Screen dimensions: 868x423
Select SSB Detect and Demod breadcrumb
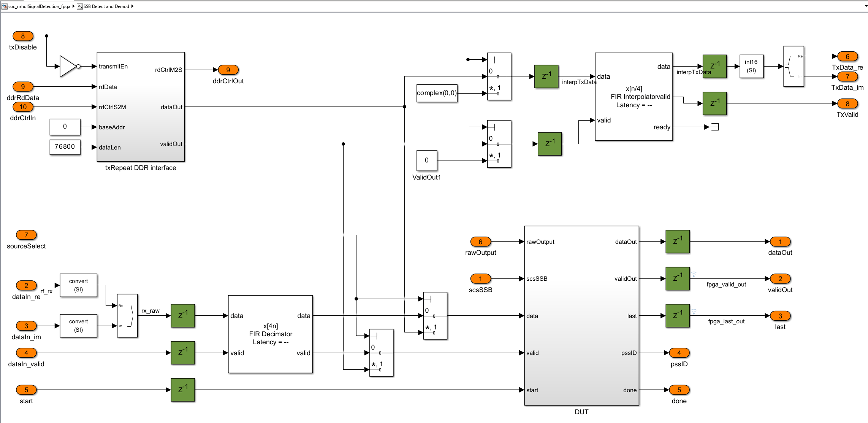(x=106, y=6)
